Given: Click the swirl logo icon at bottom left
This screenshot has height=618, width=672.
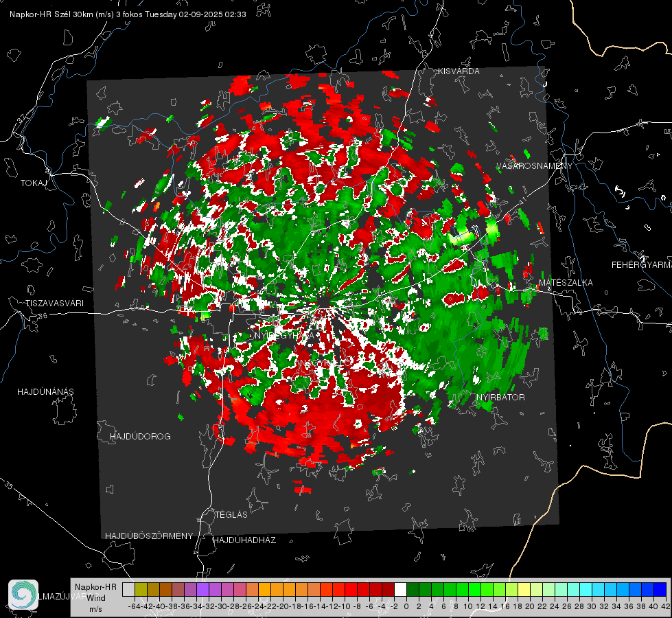Looking at the screenshot, I should 23,595.
